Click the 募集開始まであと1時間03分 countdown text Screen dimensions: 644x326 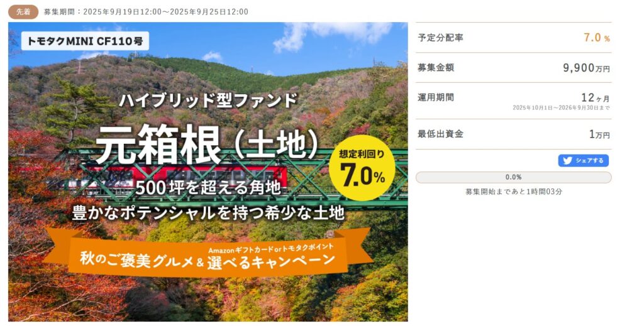(x=513, y=192)
